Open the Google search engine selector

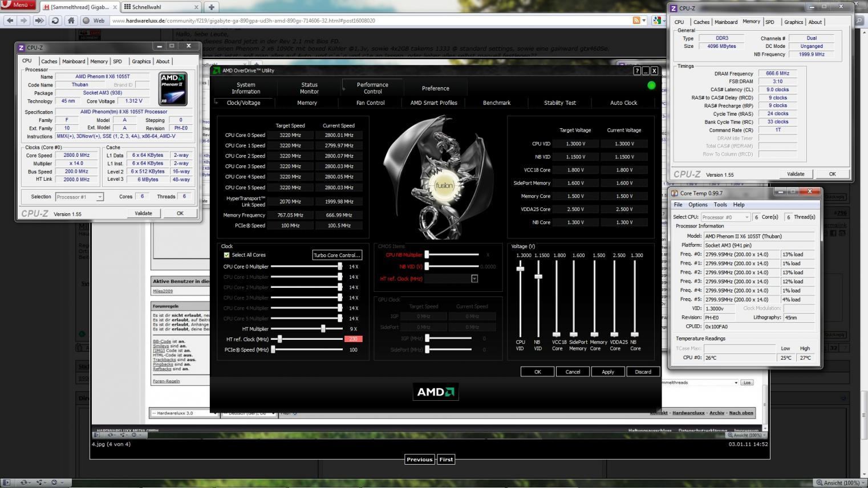658,21
